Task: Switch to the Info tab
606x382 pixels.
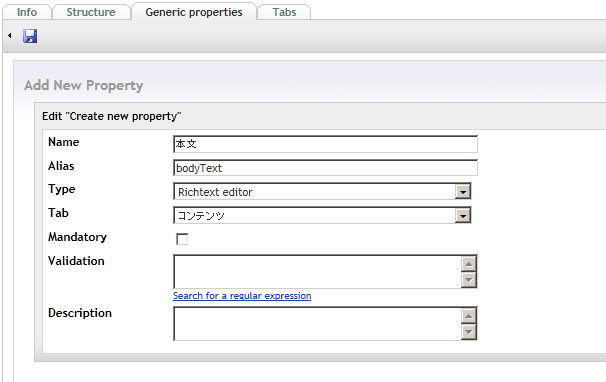Action: 27,12
